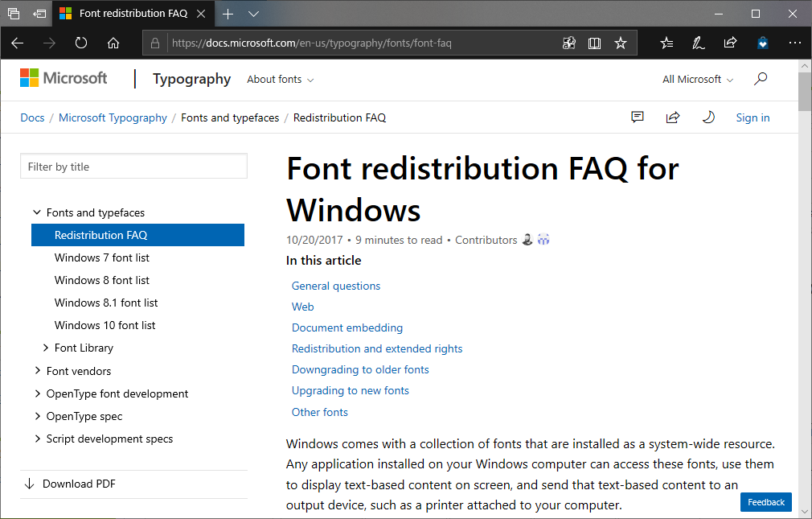This screenshot has height=519, width=812.
Task: Select Windows 10 font list in sidebar
Action: click(x=105, y=326)
